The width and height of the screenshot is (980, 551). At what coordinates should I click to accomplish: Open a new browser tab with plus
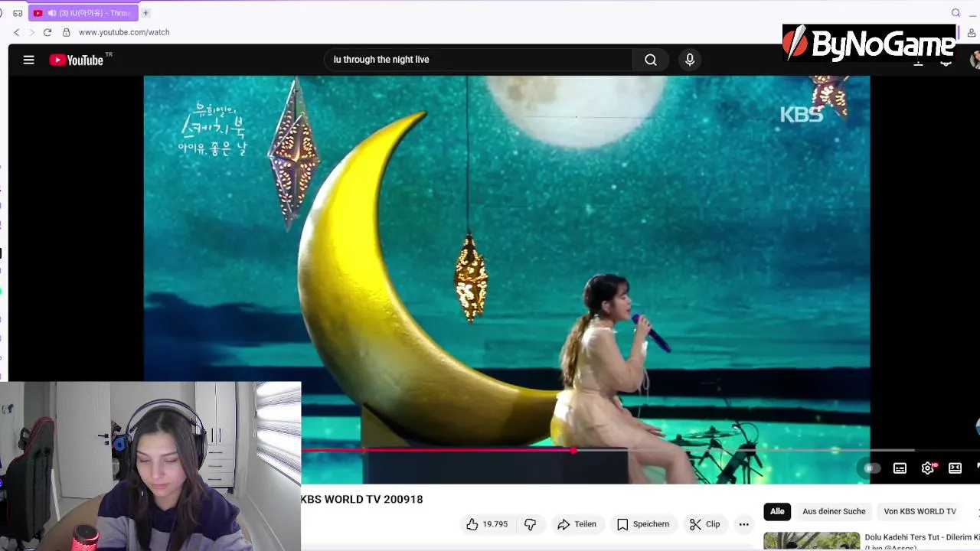(x=145, y=13)
